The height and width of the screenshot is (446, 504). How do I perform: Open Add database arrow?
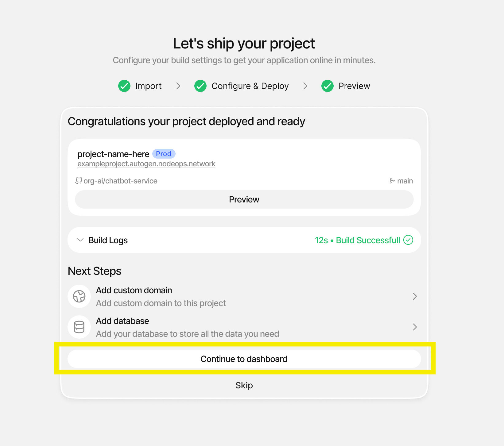[x=415, y=327]
